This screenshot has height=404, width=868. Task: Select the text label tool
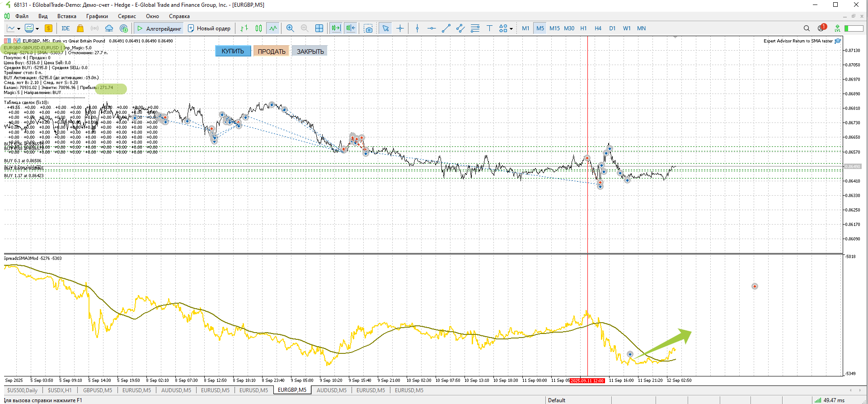click(x=489, y=28)
